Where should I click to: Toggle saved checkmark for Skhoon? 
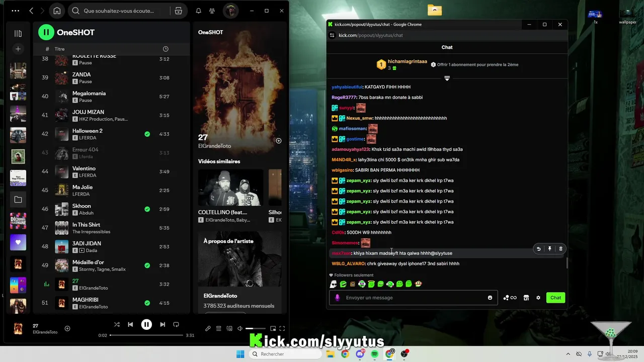tap(147, 209)
